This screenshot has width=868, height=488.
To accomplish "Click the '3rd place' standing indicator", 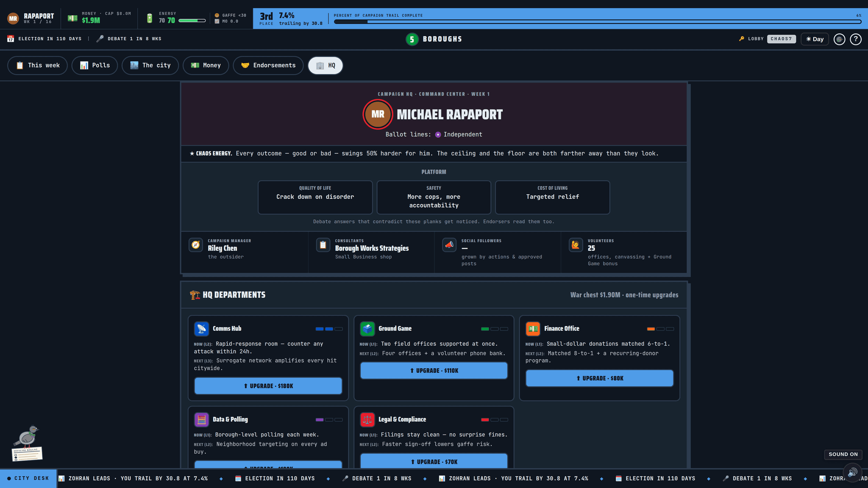I will (x=266, y=18).
